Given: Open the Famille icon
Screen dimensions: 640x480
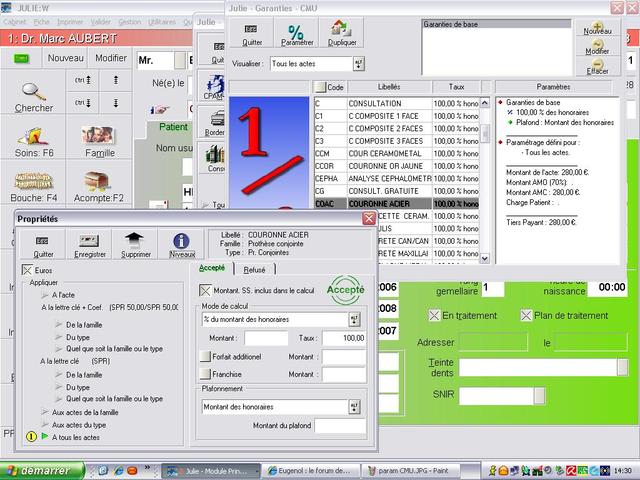Looking at the screenshot, I should [99, 141].
